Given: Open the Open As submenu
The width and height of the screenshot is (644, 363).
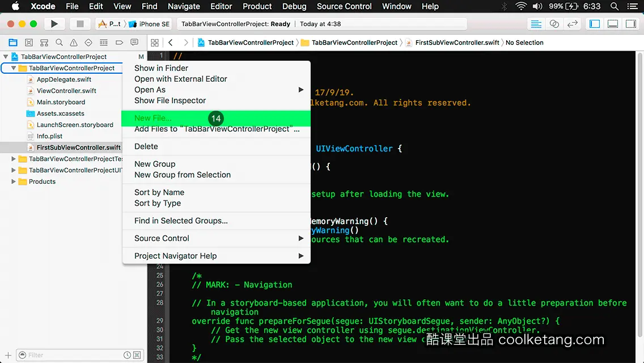Looking at the screenshot, I should [x=217, y=90].
